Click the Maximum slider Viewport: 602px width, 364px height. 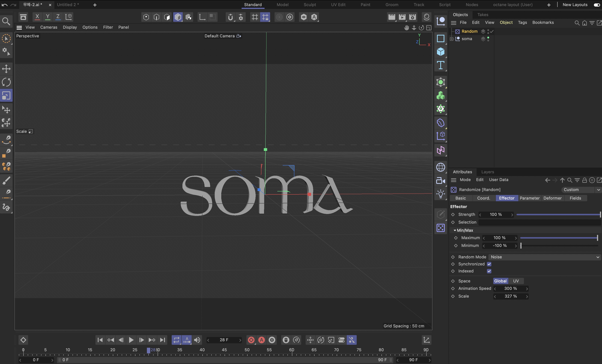[x=559, y=238]
